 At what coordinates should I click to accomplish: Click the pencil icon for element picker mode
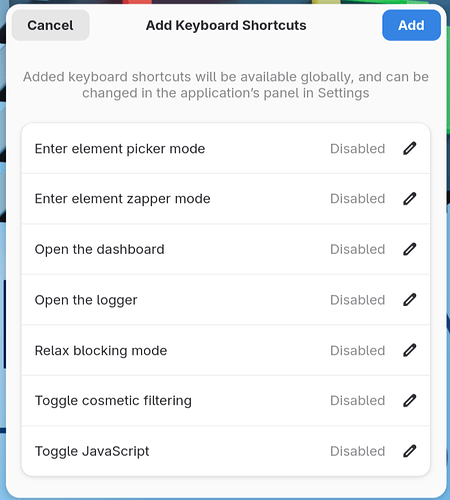pyautogui.click(x=410, y=148)
